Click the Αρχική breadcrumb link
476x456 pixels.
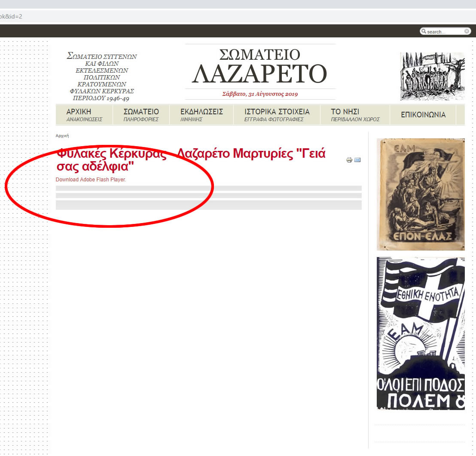[62, 136]
